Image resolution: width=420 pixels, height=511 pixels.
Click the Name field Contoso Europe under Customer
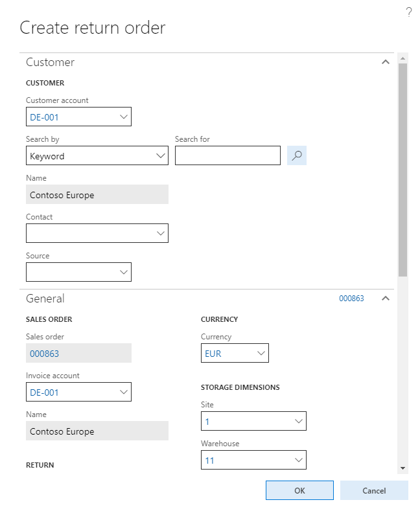(97, 195)
